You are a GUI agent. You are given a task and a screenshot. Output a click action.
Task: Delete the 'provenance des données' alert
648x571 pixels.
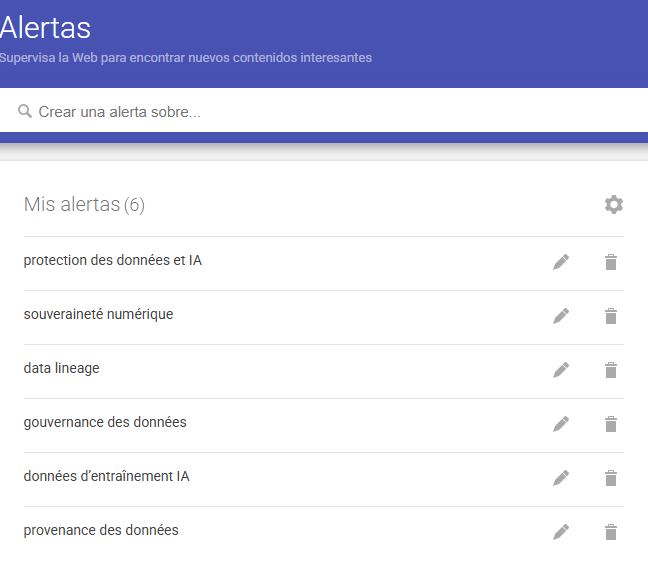611,532
